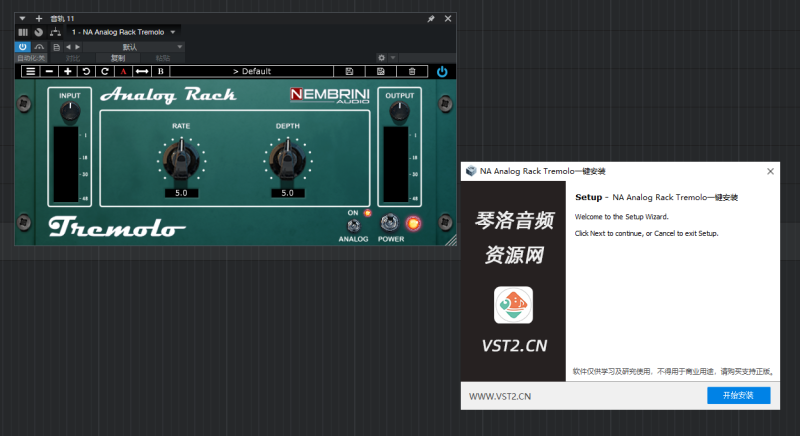Delete preset with trash icon
Screen dimensions: 800x436
pos(412,71)
